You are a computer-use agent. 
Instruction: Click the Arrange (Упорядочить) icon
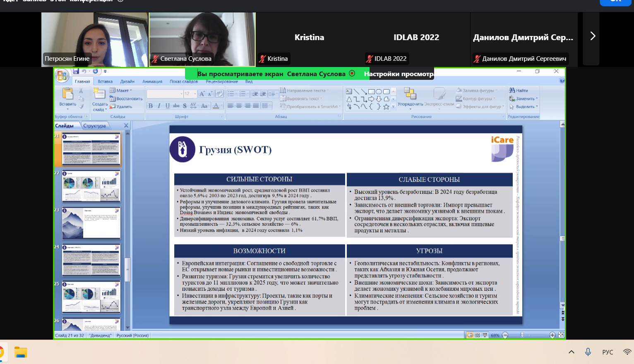[410, 94]
